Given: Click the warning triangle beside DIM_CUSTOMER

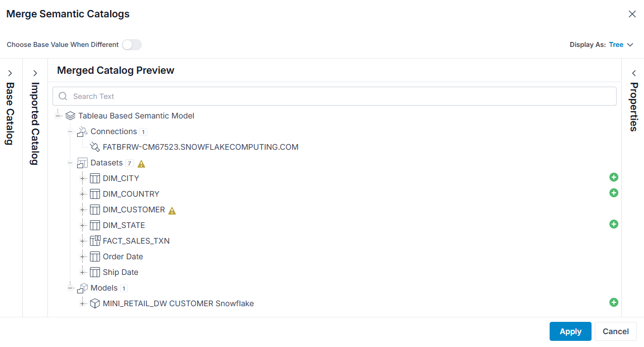Looking at the screenshot, I should pos(172,211).
